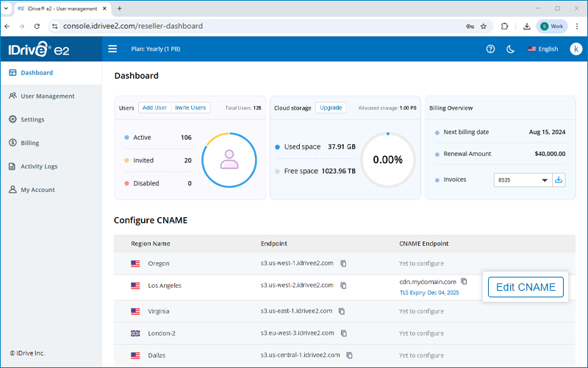
Task: Click the Plan: Yearly (1 PB) label
Action: [156, 49]
